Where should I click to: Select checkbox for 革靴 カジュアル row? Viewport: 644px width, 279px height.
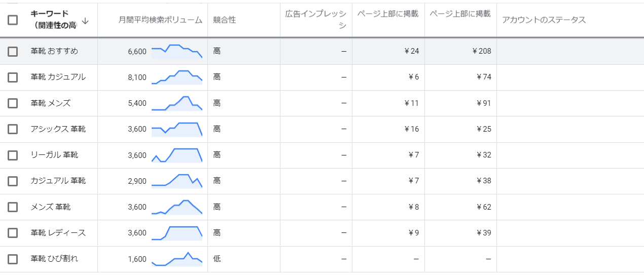point(13,77)
